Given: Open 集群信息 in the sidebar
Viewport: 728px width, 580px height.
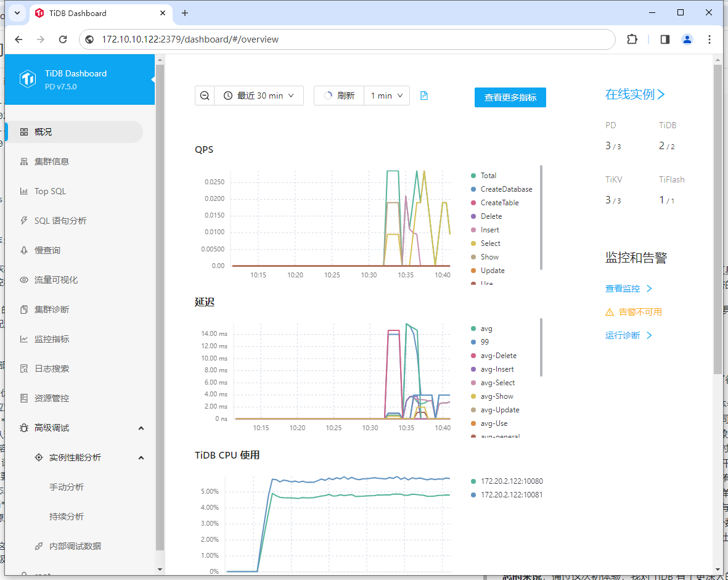Looking at the screenshot, I should click(52, 161).
